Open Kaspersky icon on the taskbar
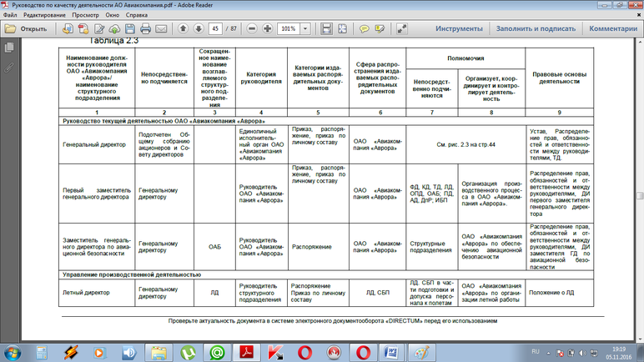The height and width of the screenshot is (362, 644). (275, 353)
